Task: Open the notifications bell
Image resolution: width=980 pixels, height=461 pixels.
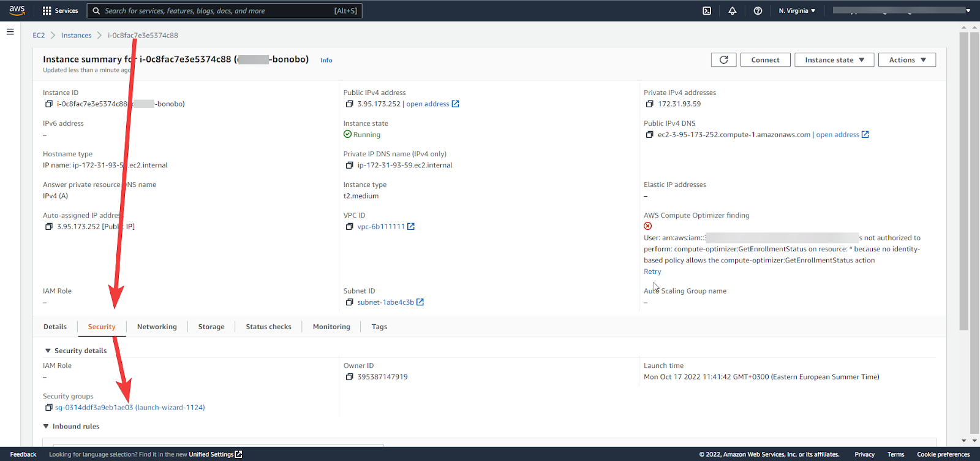Action: pos(733,11)
